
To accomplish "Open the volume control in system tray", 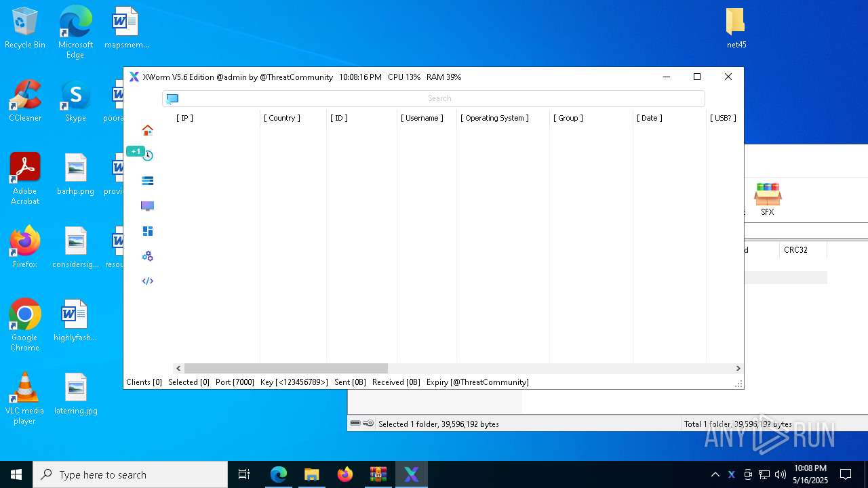I will [x=781, y=474].
